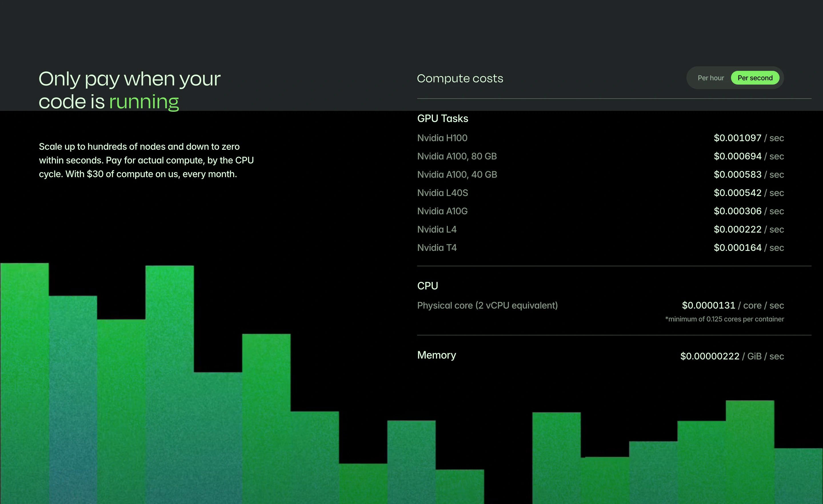This screenshot has height=504, width=823.
Task: Click the price '$0.000222 / sec'
Action: coord(748,229)
